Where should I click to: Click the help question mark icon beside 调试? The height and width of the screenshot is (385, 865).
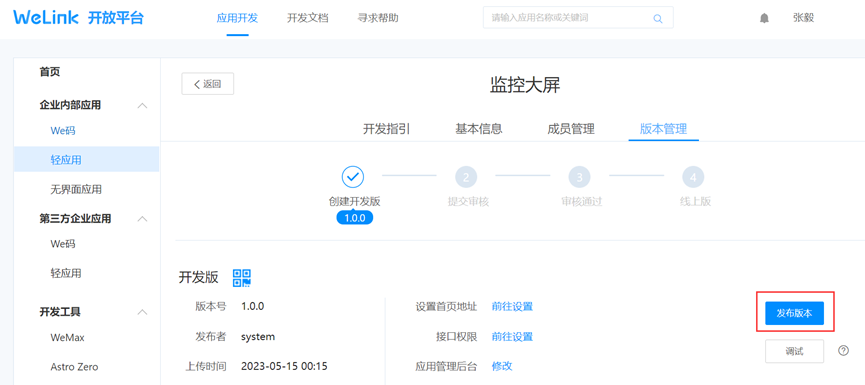pyautogui.click(x=843, y=350)
